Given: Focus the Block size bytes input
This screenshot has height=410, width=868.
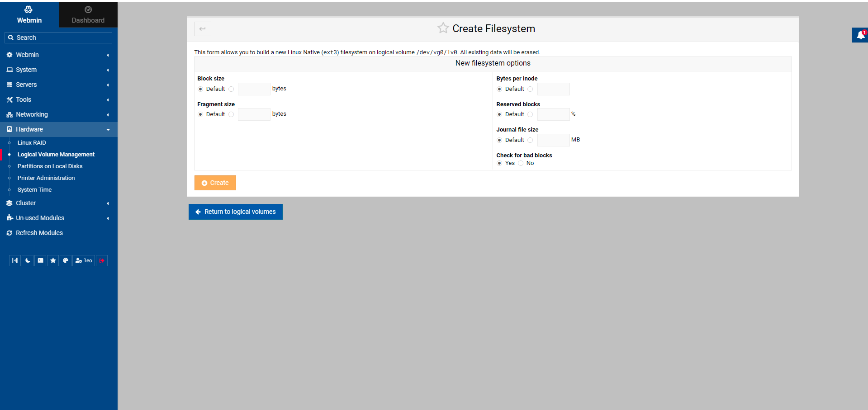Looking at the screenshot, I should click(254, 89).
